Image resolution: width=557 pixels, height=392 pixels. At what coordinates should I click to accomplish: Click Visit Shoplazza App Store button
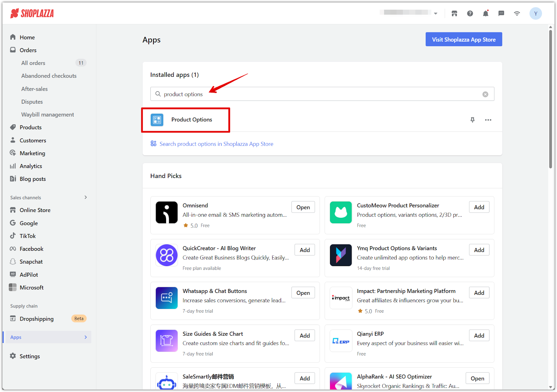click(464, 39)
